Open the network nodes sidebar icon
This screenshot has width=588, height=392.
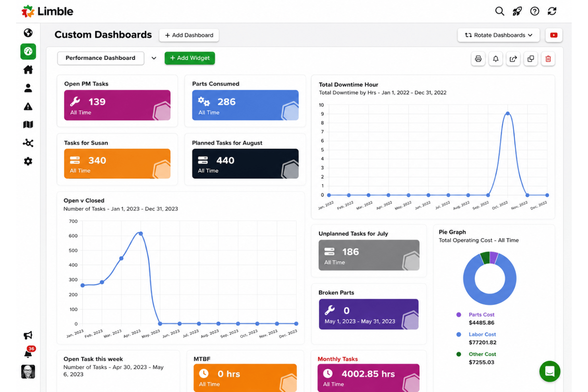[28, 143]
